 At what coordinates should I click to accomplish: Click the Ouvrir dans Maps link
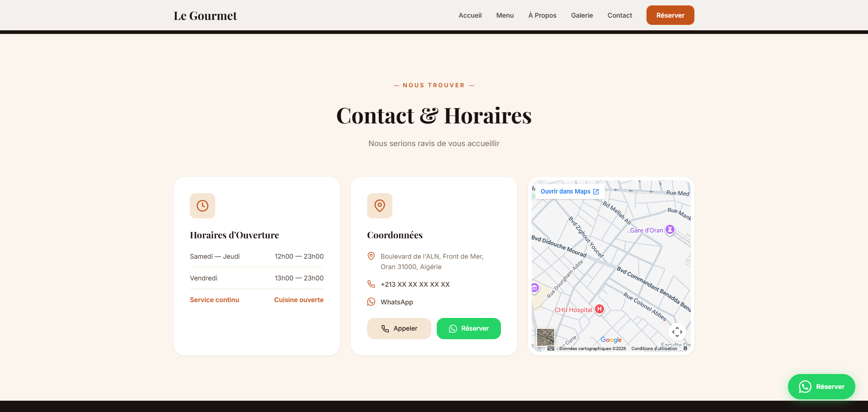[569, 191]
